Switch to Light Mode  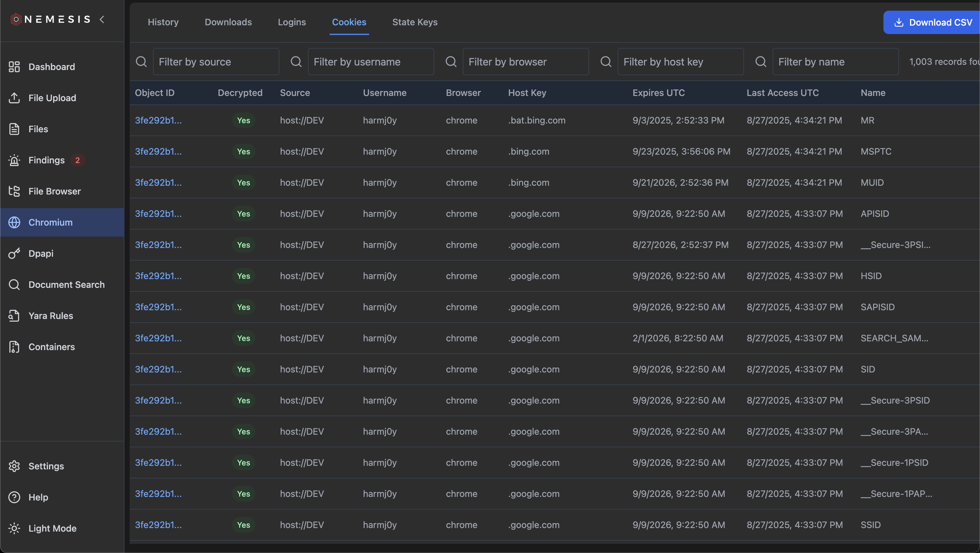click(x=52, y=528)
